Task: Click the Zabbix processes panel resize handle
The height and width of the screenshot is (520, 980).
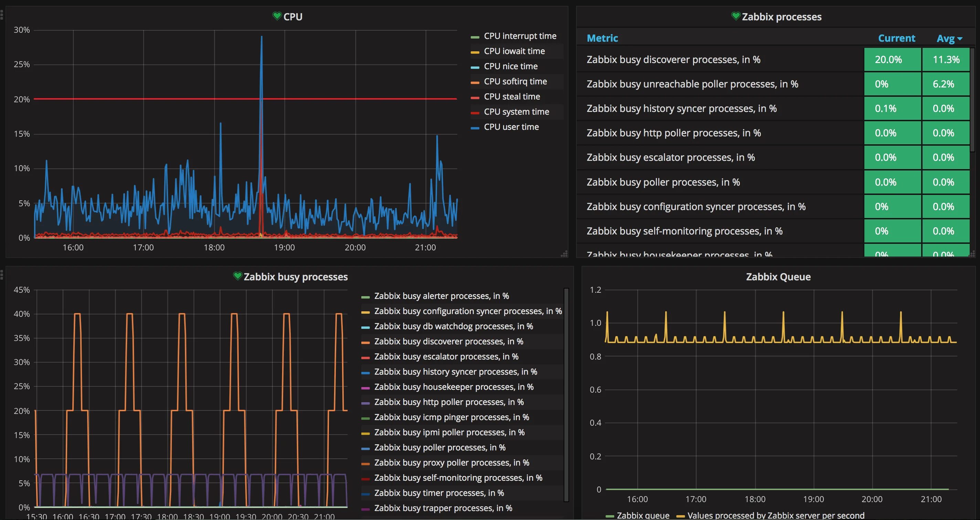Action: click(x=973, y=254)
